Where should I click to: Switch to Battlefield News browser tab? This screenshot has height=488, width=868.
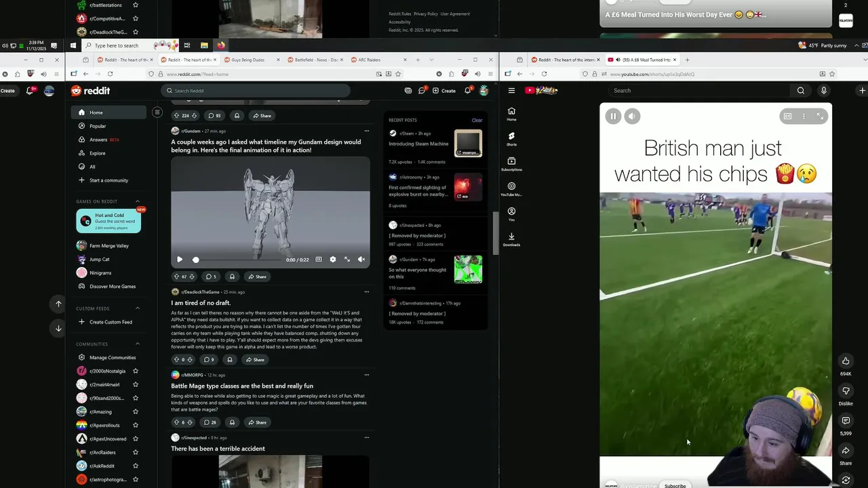(315, 60)
